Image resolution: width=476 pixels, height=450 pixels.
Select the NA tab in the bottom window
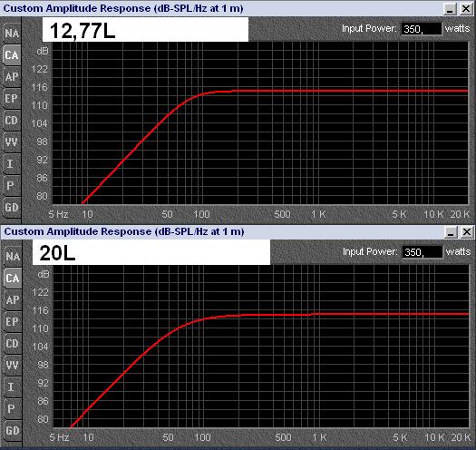point(13,257)
